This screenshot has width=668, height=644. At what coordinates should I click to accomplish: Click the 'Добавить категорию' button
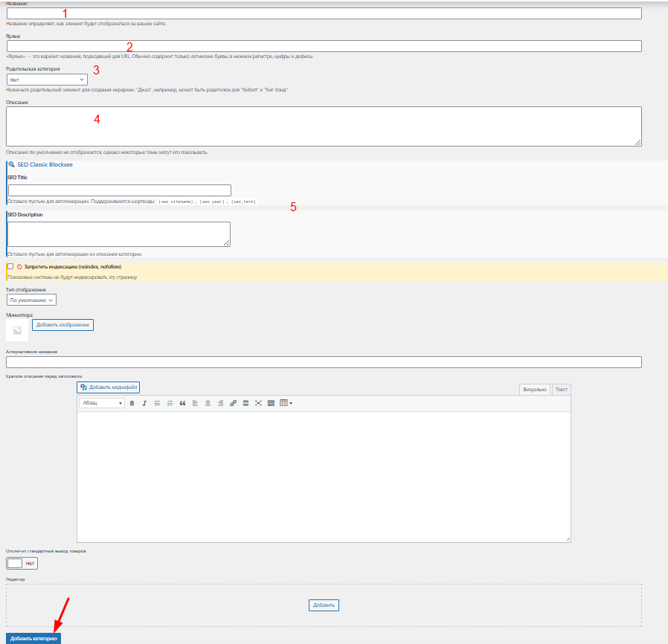[33, 638]
